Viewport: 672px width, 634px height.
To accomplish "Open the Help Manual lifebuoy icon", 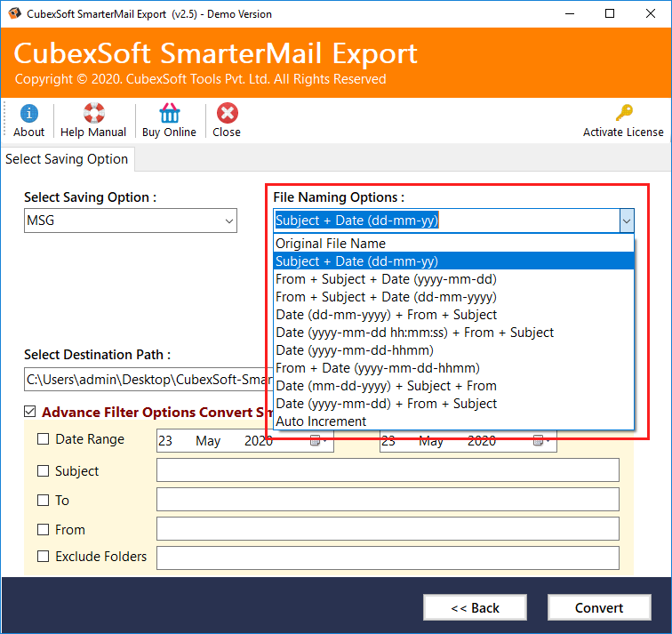I will point(94,113).
